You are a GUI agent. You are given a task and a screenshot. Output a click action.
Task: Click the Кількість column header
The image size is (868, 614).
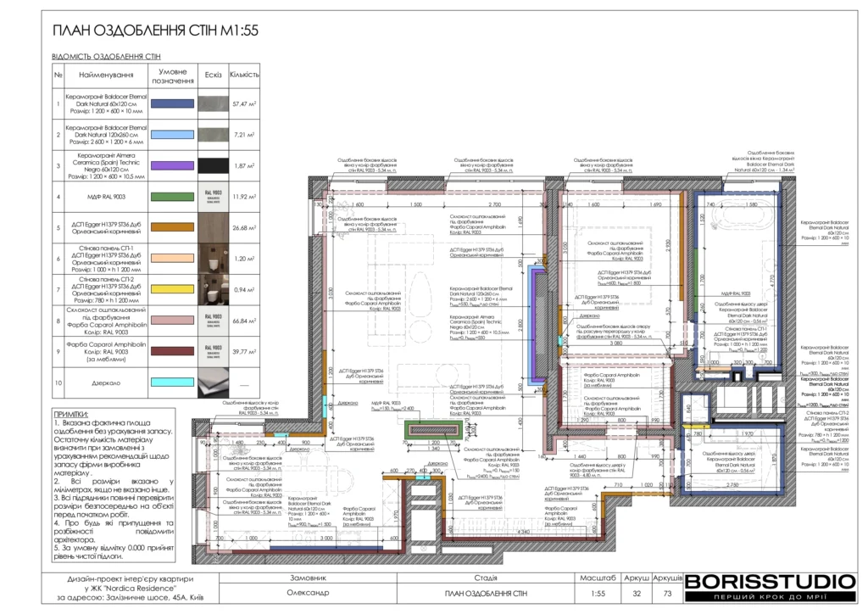(245, 75)
